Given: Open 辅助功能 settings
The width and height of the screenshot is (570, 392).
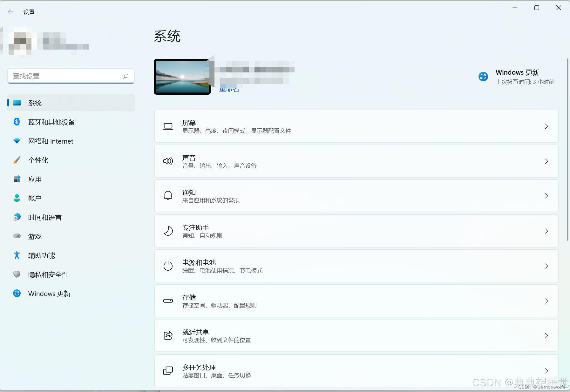Looking at the screenshot, I should click(x=71, y=255).
